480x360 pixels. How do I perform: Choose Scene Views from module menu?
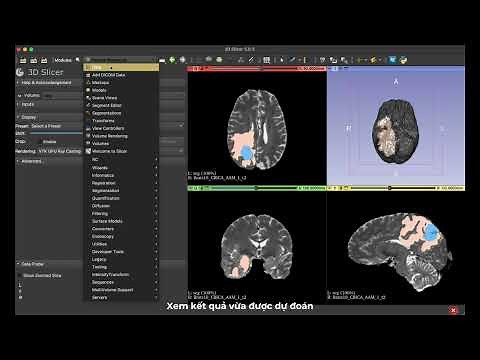121,98
